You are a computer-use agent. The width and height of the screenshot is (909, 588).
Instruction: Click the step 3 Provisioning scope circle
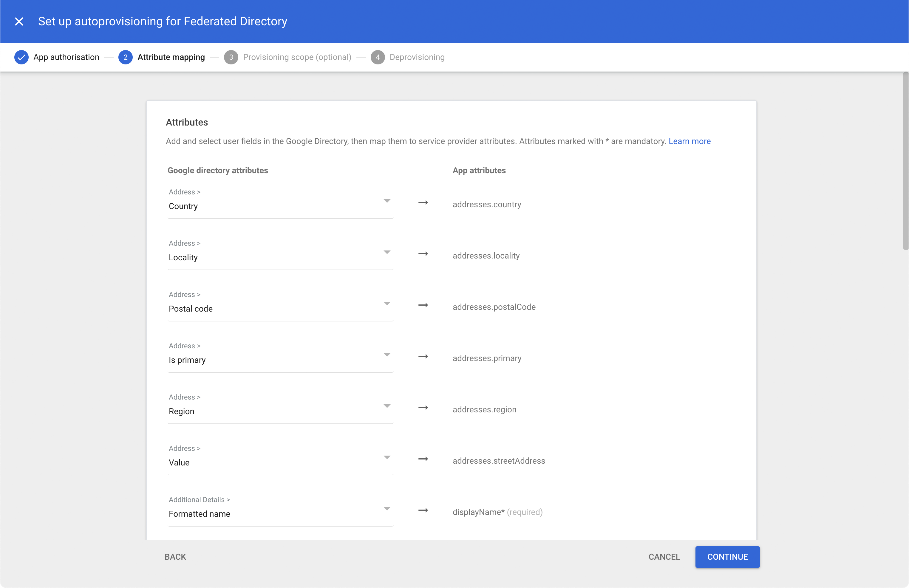(231, 57)
